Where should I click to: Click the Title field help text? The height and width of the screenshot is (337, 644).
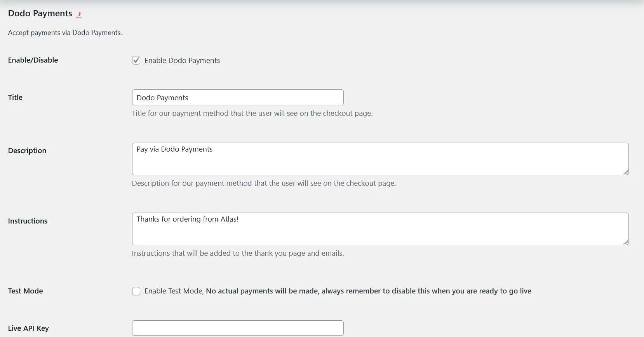coord(252,113)
